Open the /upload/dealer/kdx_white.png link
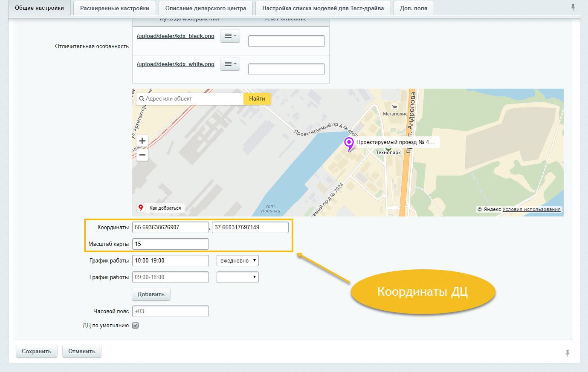This screenshot has width=588, height=372. 176,64
